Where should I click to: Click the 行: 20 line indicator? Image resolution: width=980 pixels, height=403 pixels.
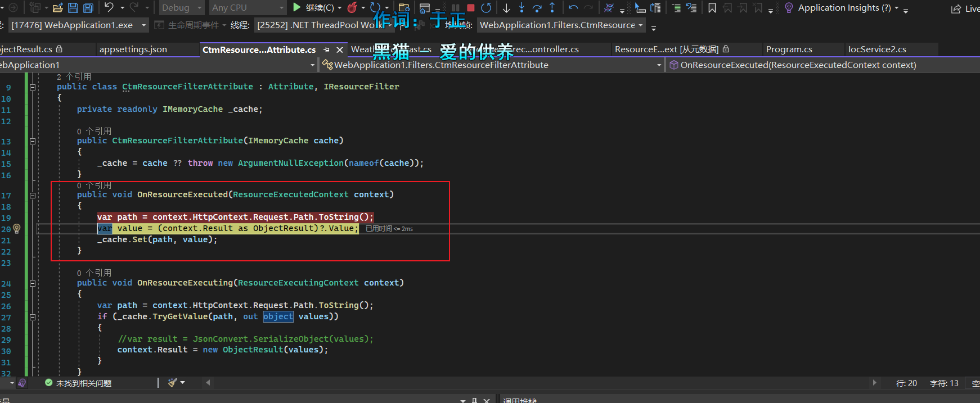point(906,383)
